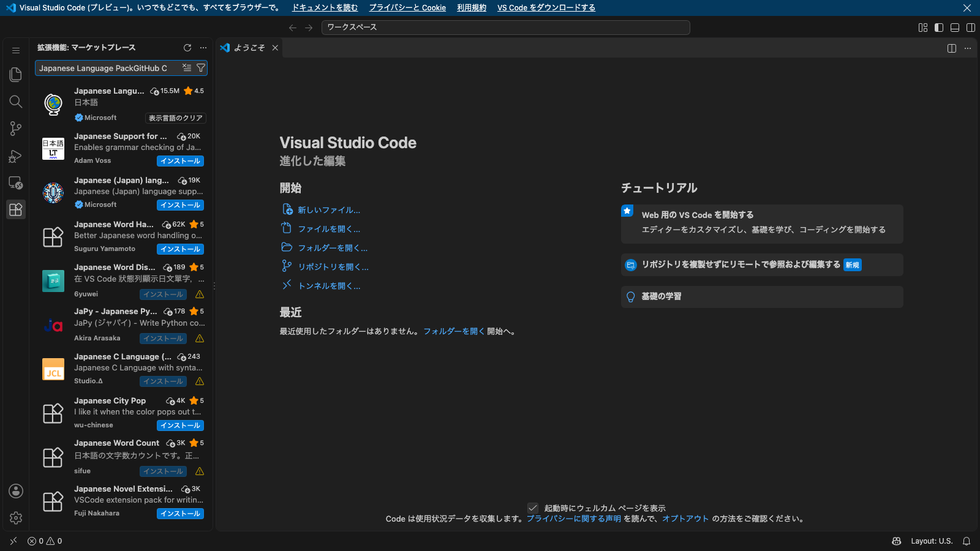Open Remote Explorer activity bar icon
The width and height of the screenshot is (980, 551).
16,182
